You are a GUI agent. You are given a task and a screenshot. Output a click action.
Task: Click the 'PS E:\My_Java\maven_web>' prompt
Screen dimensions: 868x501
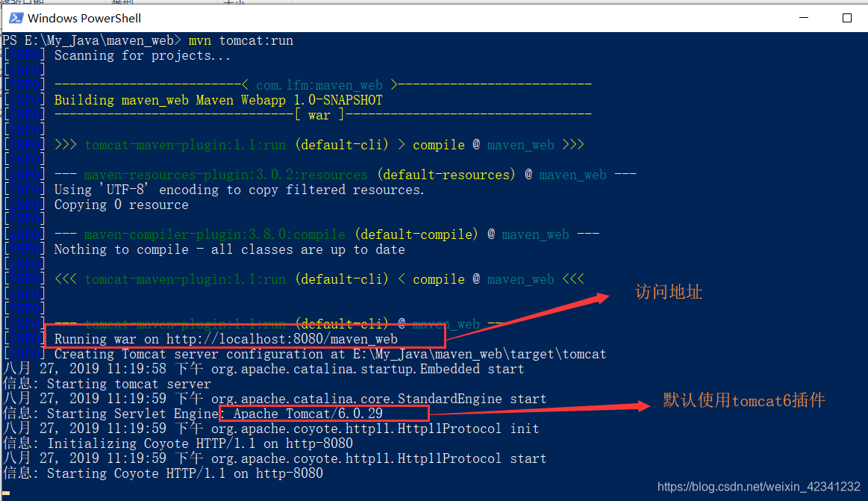pyautogui.click(x=91, y=40)
